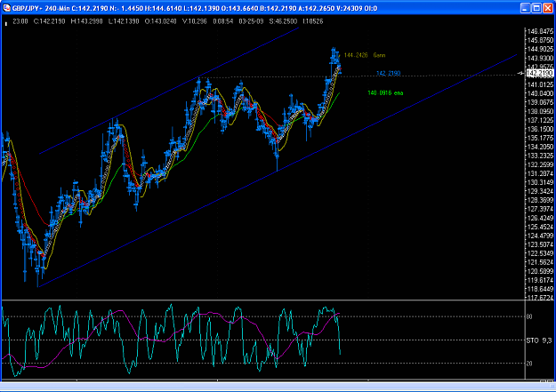Click the 143.9300 price axis label

point(540,58)
